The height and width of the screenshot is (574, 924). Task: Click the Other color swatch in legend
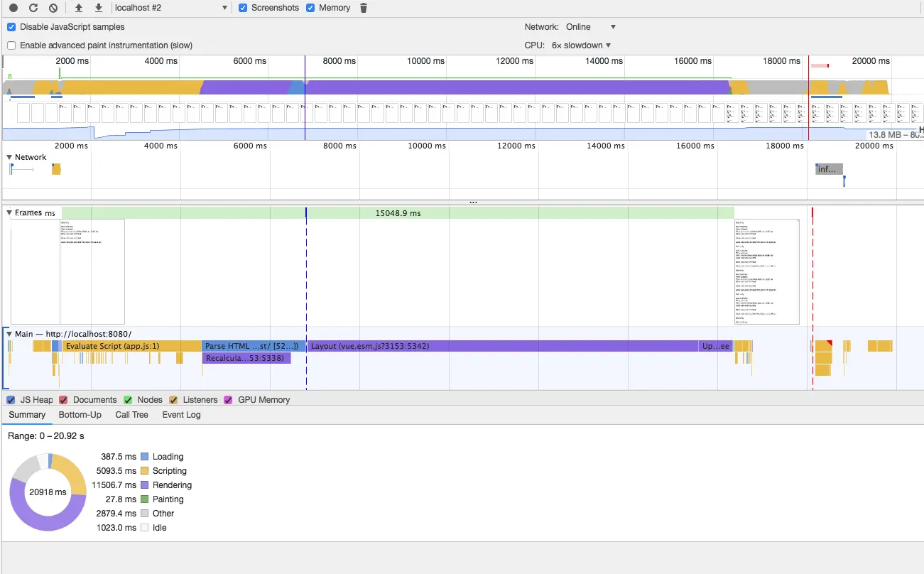coord(144,514)
